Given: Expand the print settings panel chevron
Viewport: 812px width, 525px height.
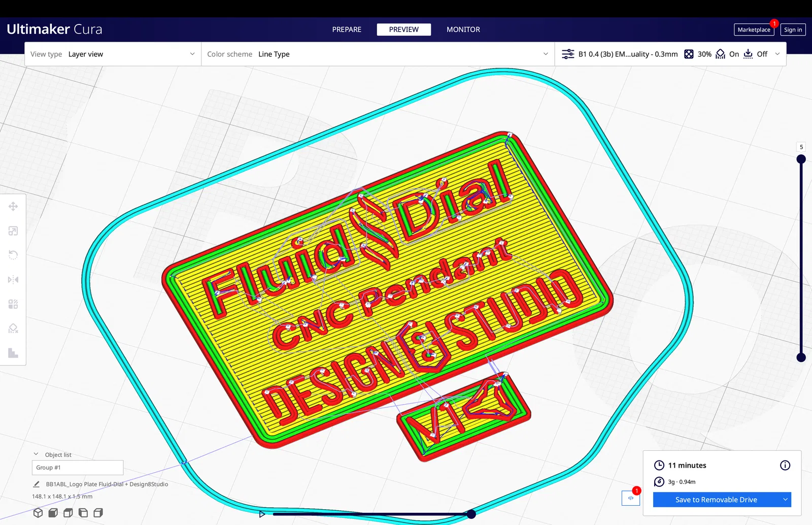Looking at the screenshot, I should coord(777,54).
